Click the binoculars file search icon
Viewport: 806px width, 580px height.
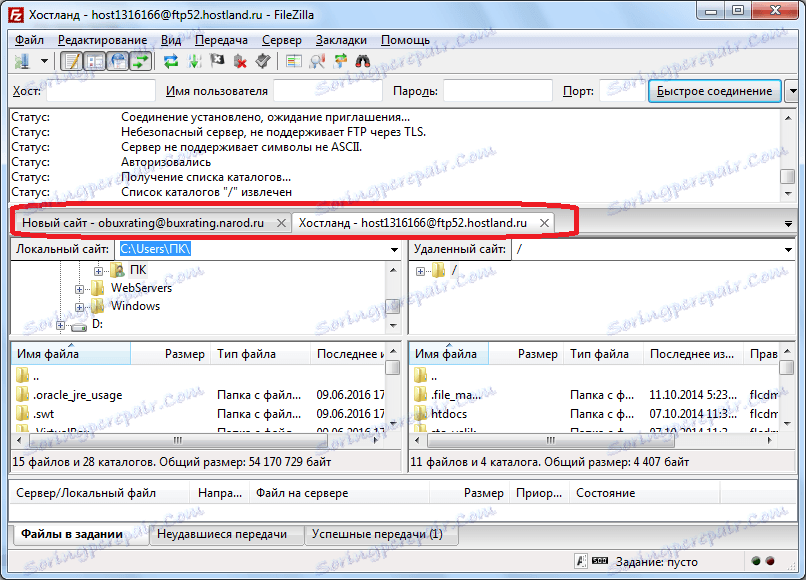(x=363, y=62)
